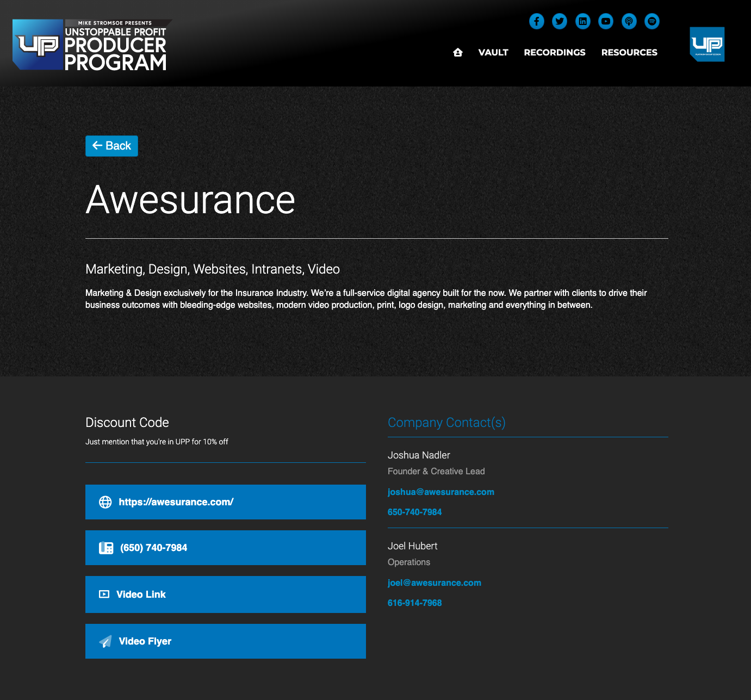Open the YouTube social icon
Viewport: 751px width, 700px height.
606,21
